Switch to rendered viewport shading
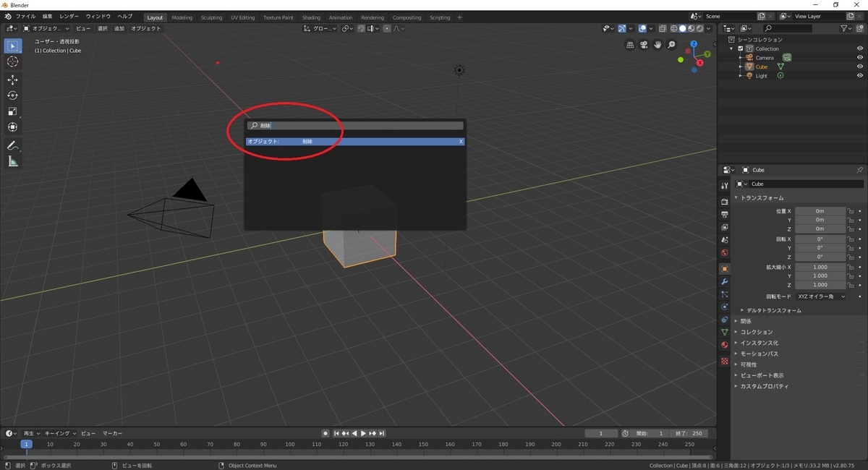 pyautogui.click(x=699, y=29)
